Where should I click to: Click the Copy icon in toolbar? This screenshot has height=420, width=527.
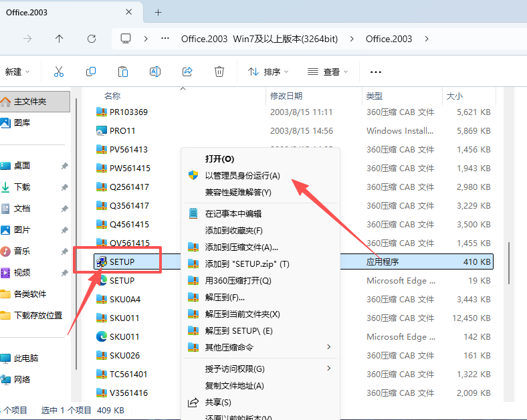point(91,72)
